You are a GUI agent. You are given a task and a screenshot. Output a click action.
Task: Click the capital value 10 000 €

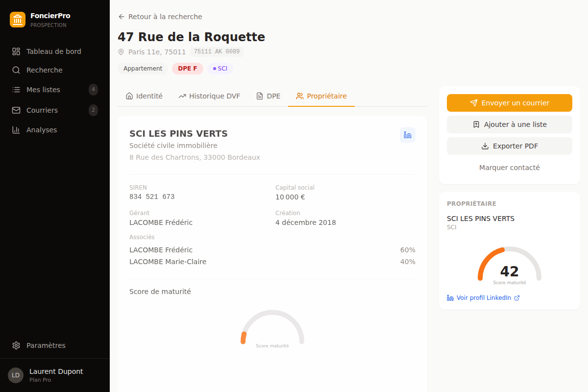pos(290,197)
